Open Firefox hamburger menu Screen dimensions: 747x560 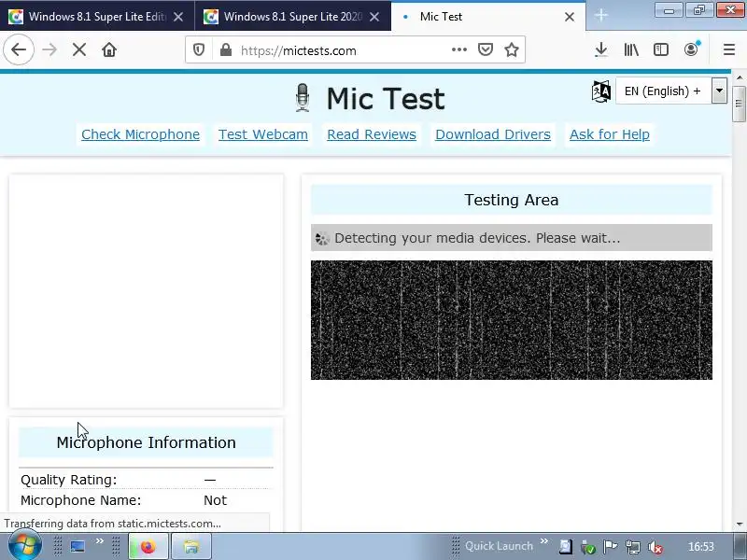coord(729,49)
